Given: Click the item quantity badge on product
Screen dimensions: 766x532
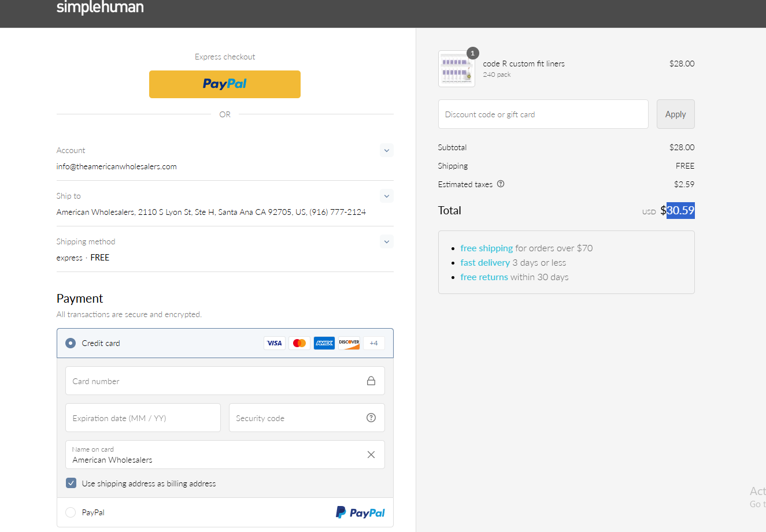Looking at the screenshot, I should pos(472,53).
